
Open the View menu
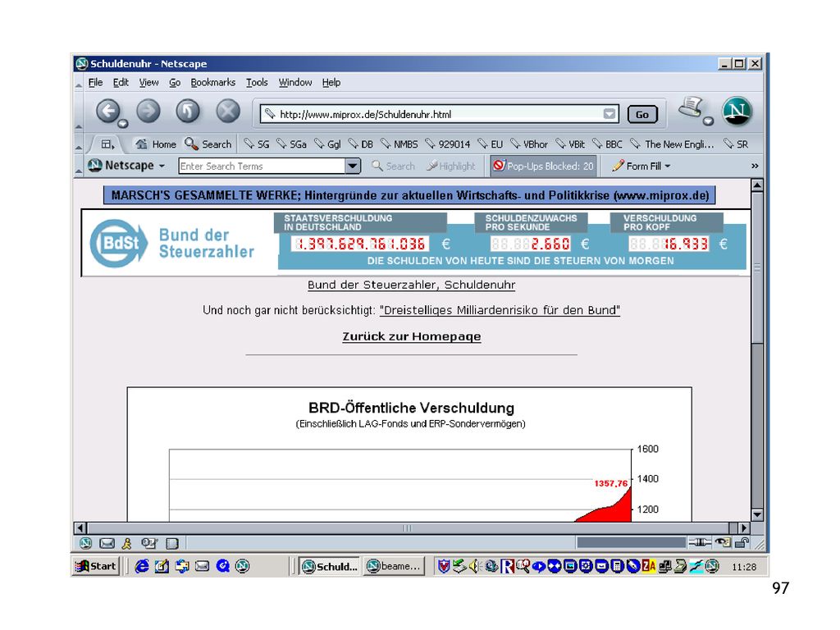click(149, 83)
